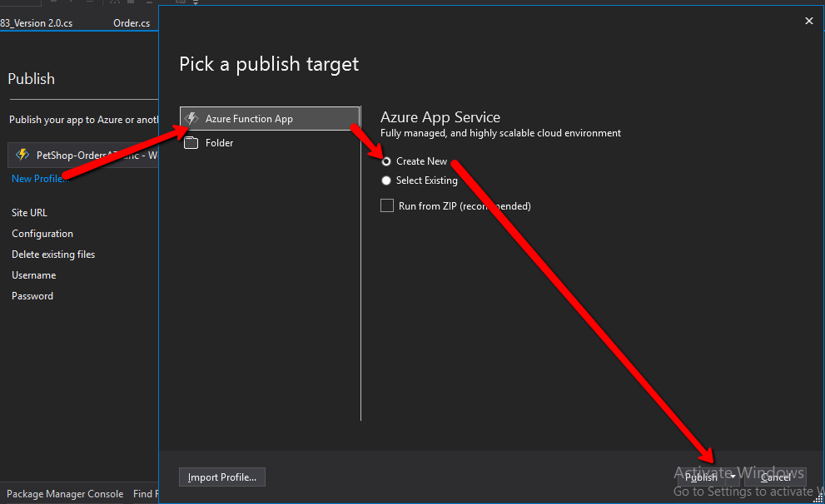Screen dimensions: 825x504
Task: Click the Username label
Action: click(x=33, y=274)
